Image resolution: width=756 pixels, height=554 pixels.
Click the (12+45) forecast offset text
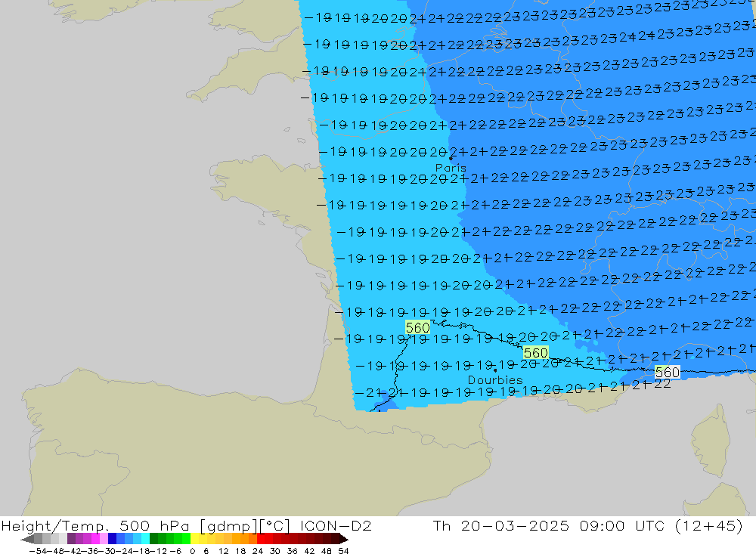709,525
